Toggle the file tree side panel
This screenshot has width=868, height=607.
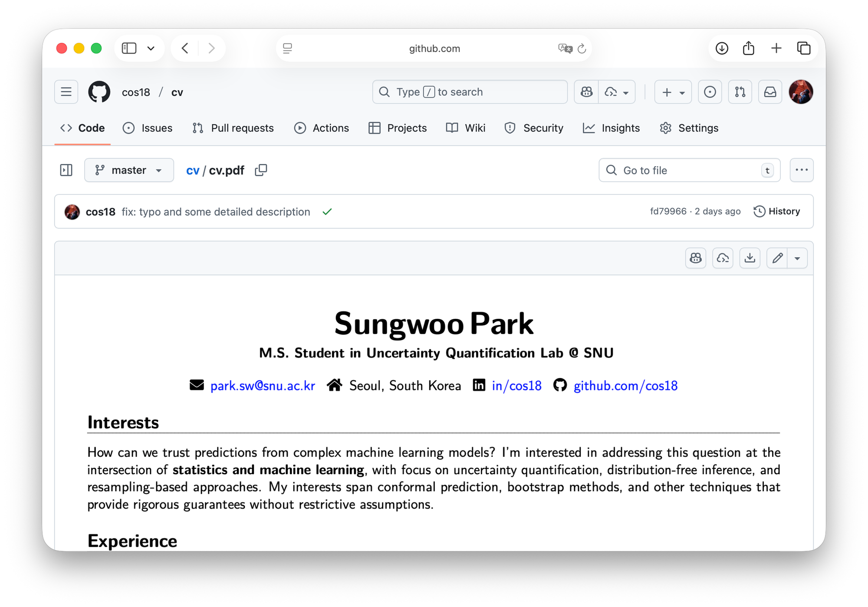point(66,170)
